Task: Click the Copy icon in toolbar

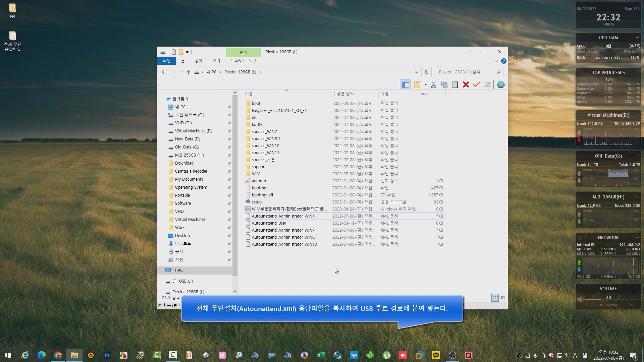Action: click(444, 85)
